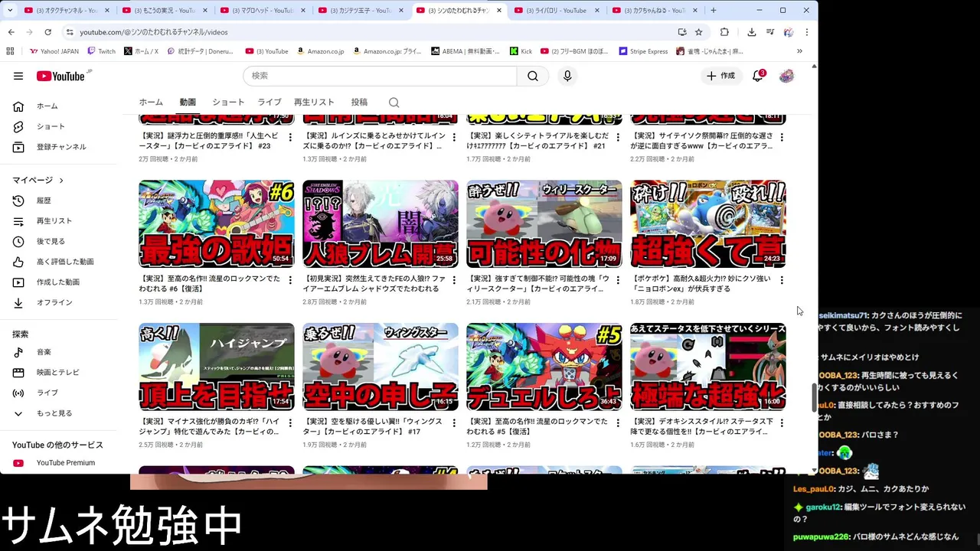
Task: Play the デュエルしろよ #5 thumbnail video
Action: [544, 367]
